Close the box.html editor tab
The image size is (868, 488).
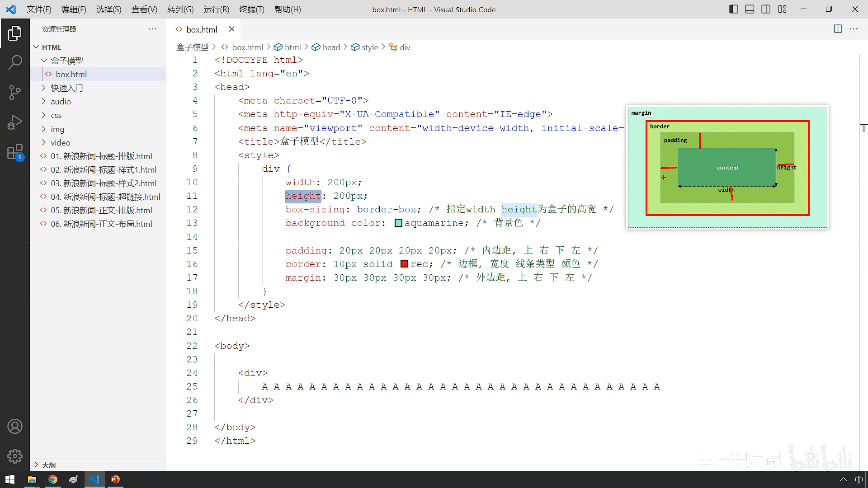231,29
